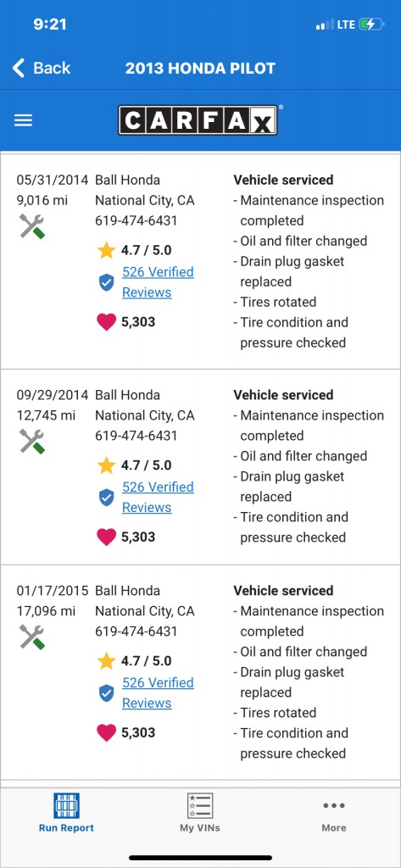
Task: Open the Run Report tab
Action: (66, 813)
